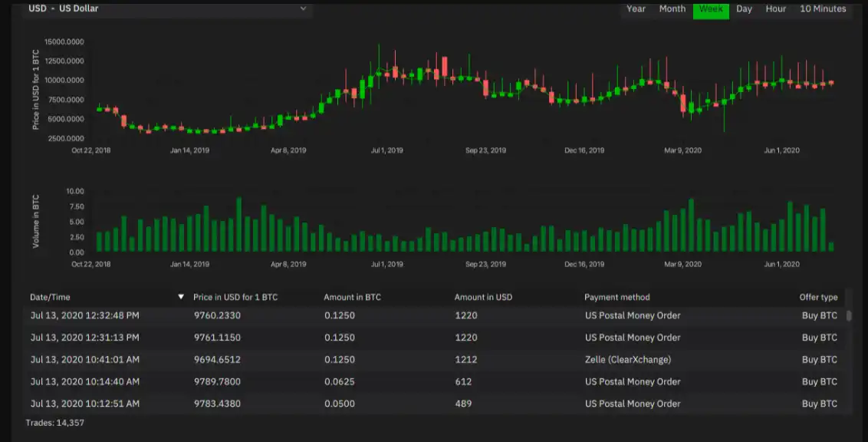
Task: Switch to the Month chart interval
Action: coord(672,9)
